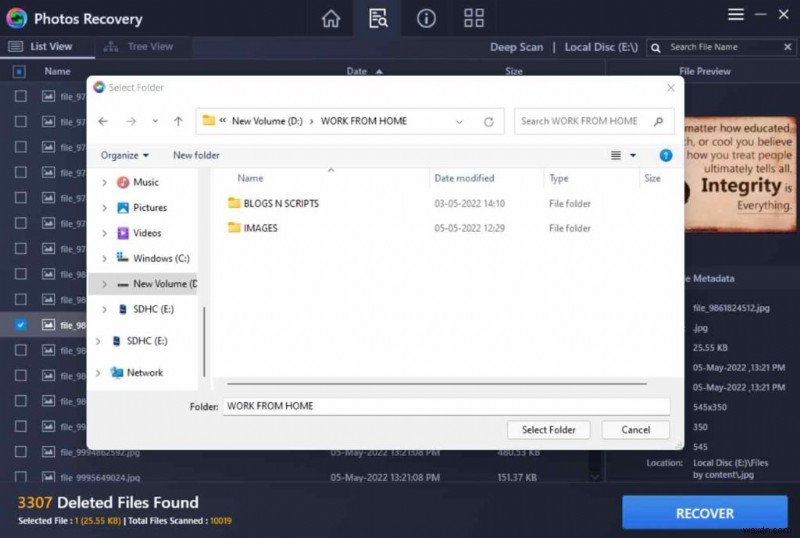Go up one folder level

click(178, 121)
